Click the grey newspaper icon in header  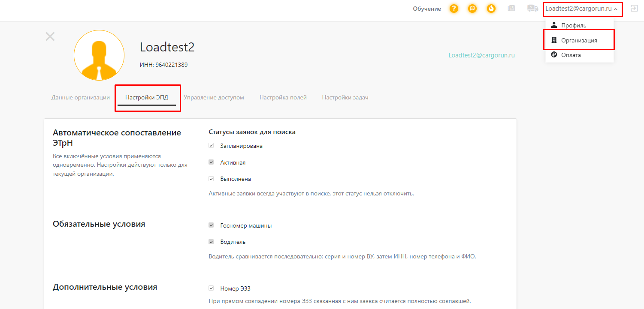click(511, 8)
